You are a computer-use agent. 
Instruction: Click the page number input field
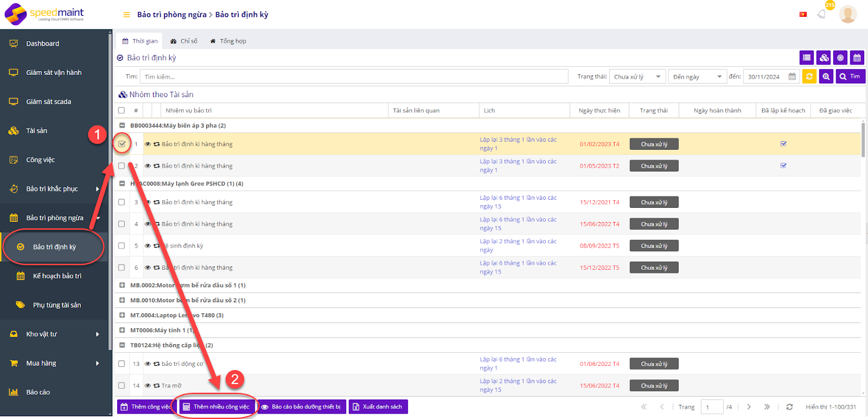tap(712, 407)
